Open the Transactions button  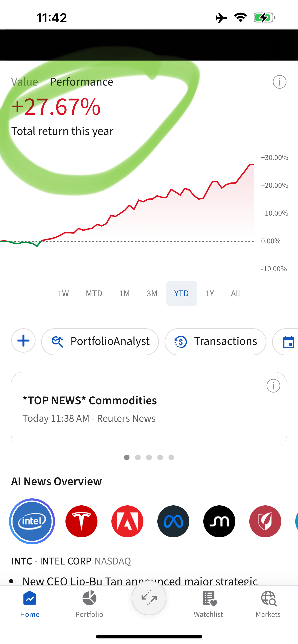click(x=215, y=341)
